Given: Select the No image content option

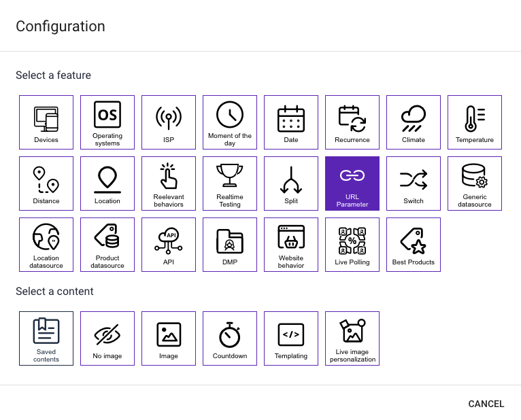Looking at the screenshot, I should tap(107, 338).
